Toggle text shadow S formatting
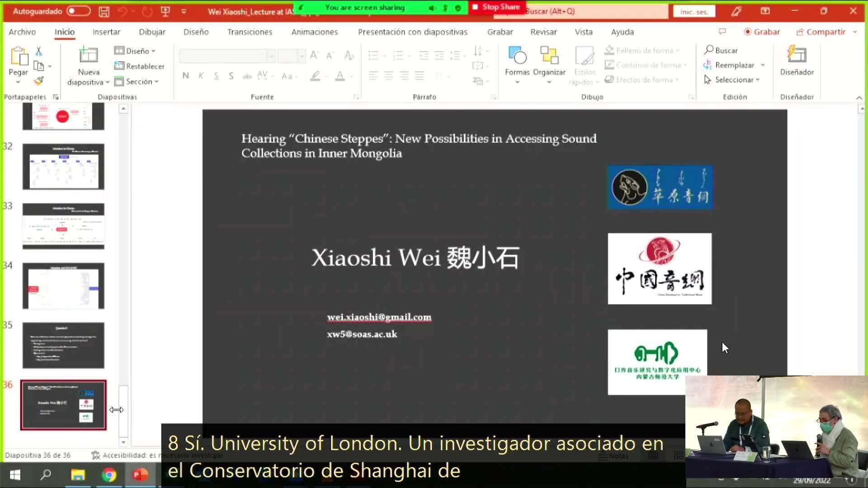This screenshot has width=868, height=488. click(x=231, y=76)
